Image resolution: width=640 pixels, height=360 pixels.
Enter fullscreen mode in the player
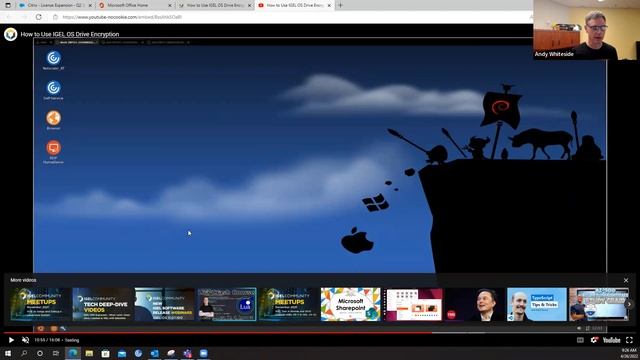tap(629, 340)
